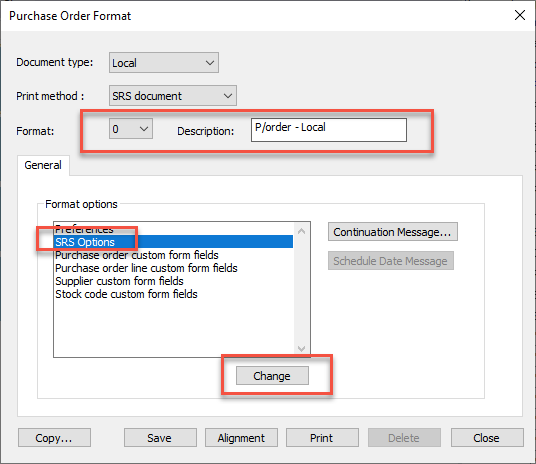This screenshot has width=536, height=464.
Task: Open Continuation Message dialog
Action: click(x=392, y=232)
